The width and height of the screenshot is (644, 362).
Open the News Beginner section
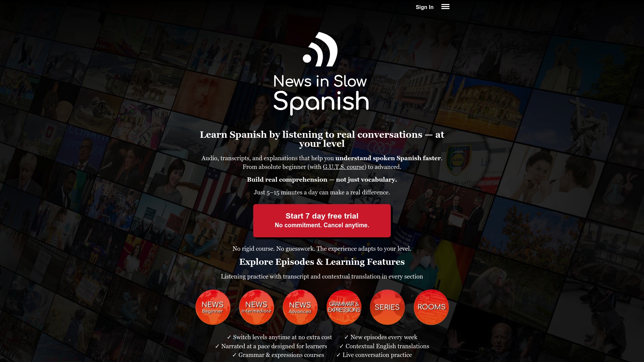[x=213, y=307]
